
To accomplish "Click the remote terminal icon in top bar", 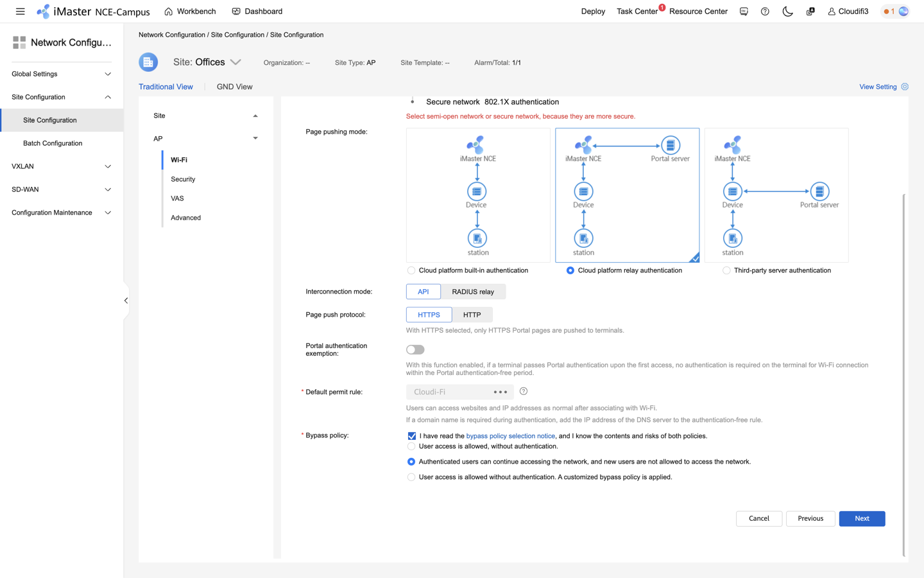I will [x=743, y=11].
